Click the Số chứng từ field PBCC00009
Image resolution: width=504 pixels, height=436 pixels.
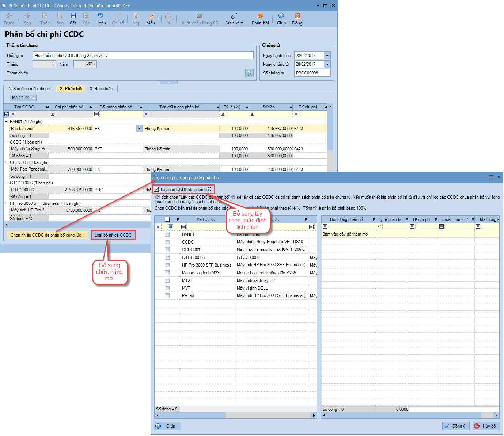click(312, 73)
